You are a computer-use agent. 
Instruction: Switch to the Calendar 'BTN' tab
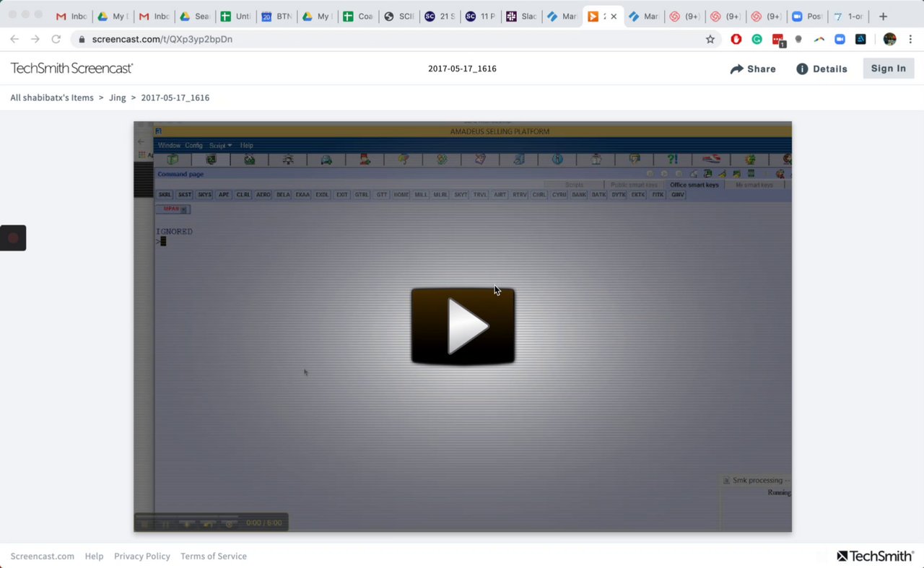point(276,16)
